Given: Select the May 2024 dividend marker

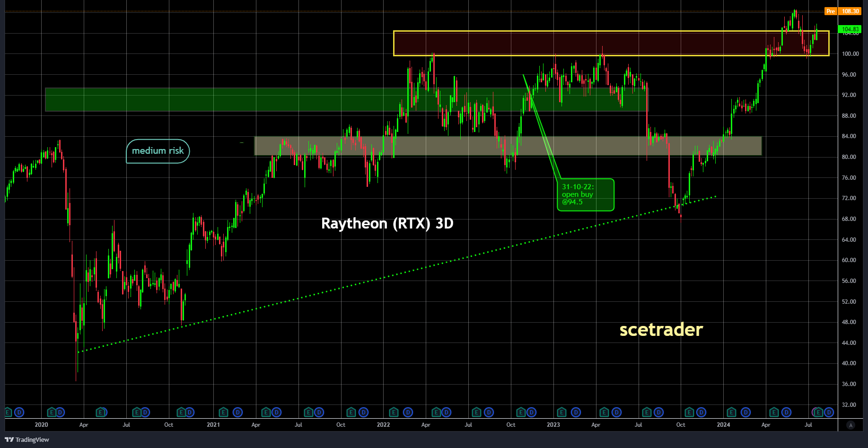Looking at the screenshot, I should point(786,413).
